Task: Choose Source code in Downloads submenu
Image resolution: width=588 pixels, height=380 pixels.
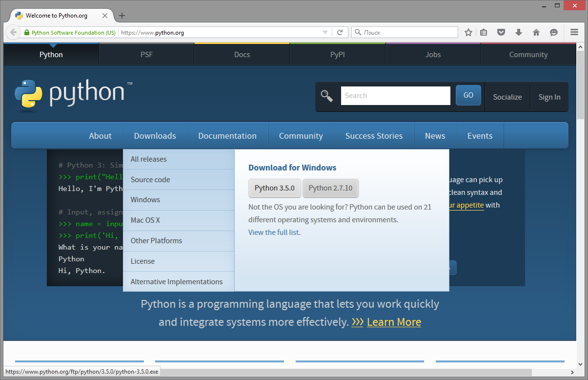Action: click(x=179, y=180)
